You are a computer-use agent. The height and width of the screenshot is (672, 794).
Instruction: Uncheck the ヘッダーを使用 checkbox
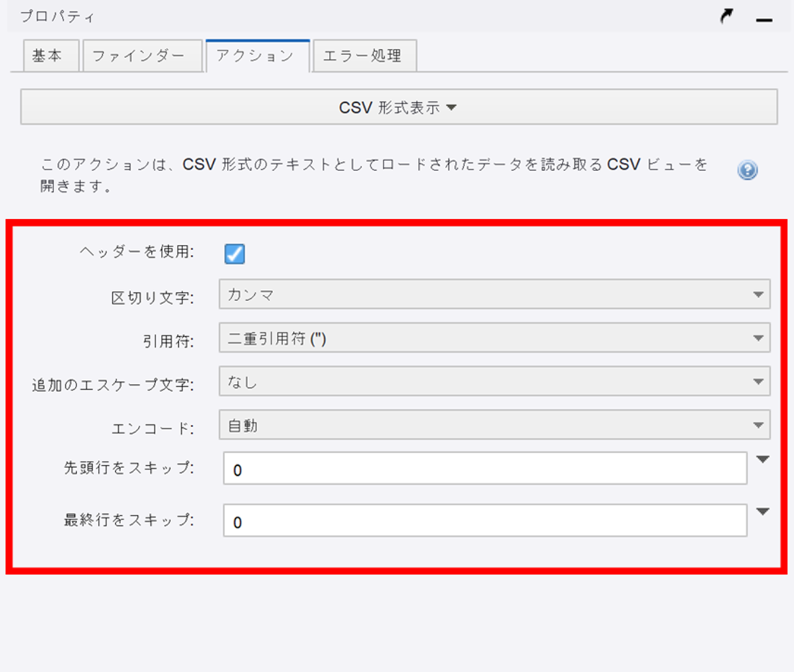coord(235,254)
